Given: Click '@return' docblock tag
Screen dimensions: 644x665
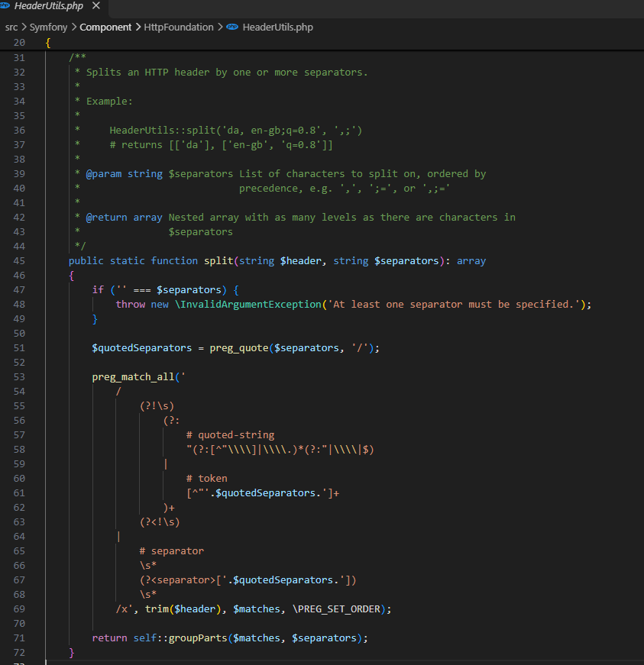Looking at the screenshot, I should (x=106, y=218).
